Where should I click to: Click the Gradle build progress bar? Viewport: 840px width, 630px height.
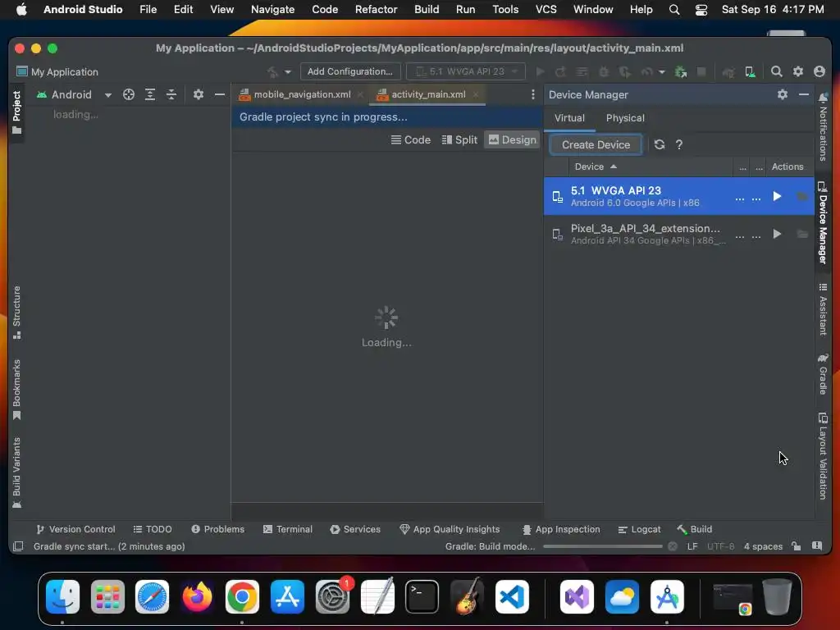(x=602, y=546)
